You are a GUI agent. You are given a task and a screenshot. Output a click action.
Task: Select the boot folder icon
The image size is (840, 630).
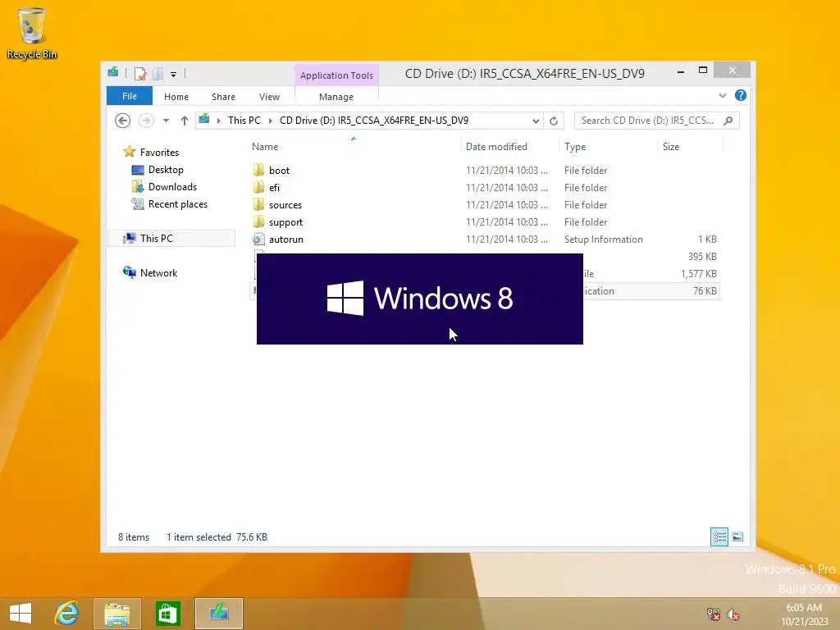pyautogui.click(x=258, y=171)
